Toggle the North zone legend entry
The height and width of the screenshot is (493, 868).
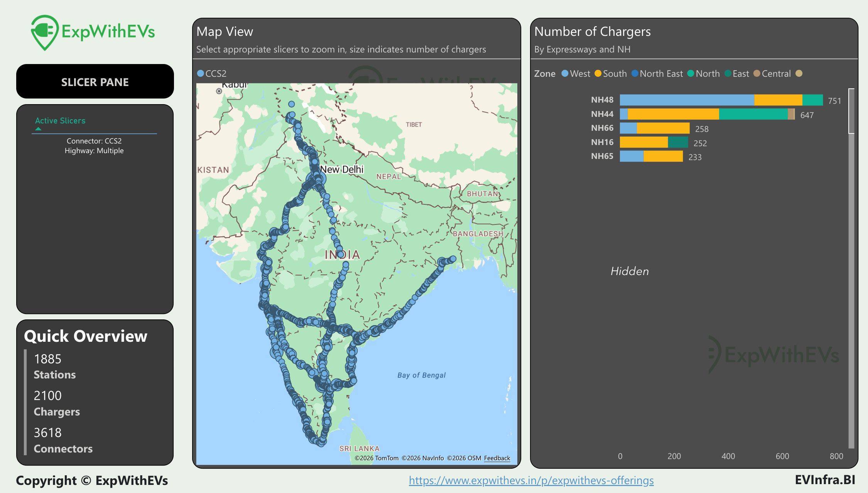coord(707,74)
